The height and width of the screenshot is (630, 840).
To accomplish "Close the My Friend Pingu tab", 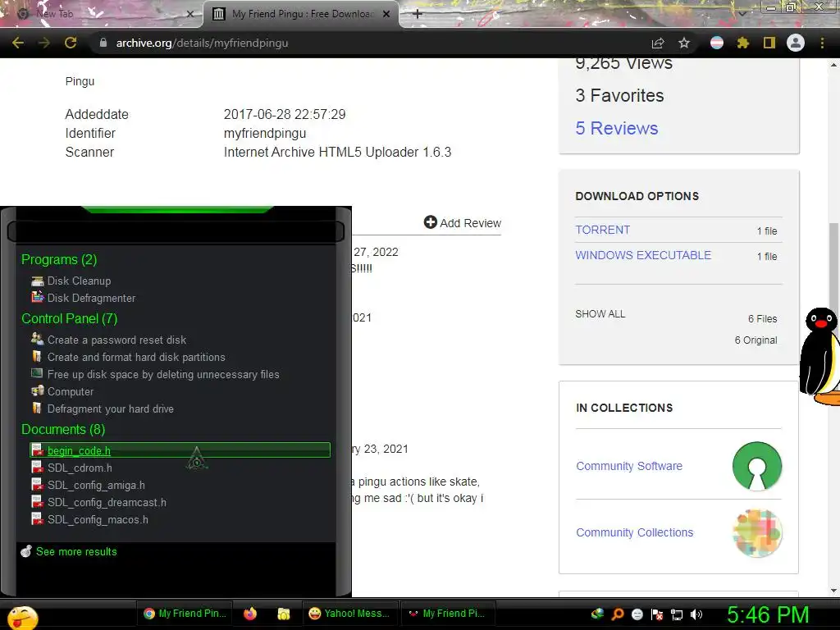I will point(386,14).
